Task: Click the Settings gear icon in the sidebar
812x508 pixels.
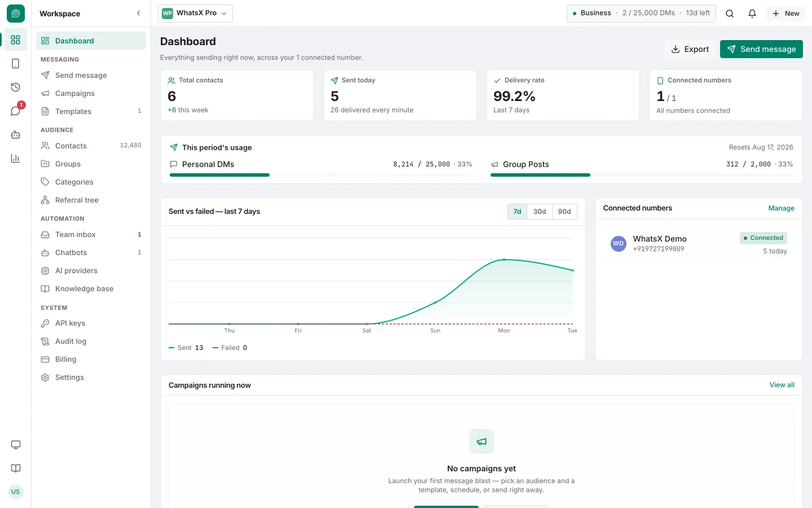Action: coord(45,377)
